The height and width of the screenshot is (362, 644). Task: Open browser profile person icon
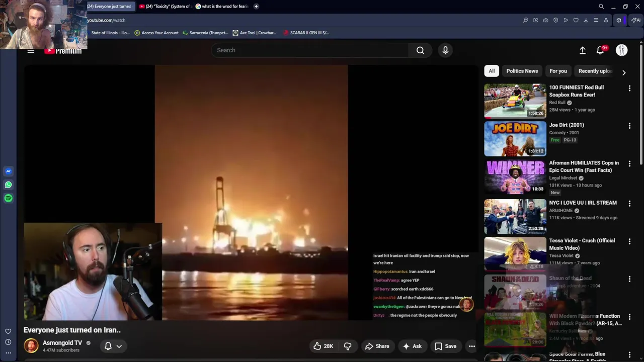[606, 20]
